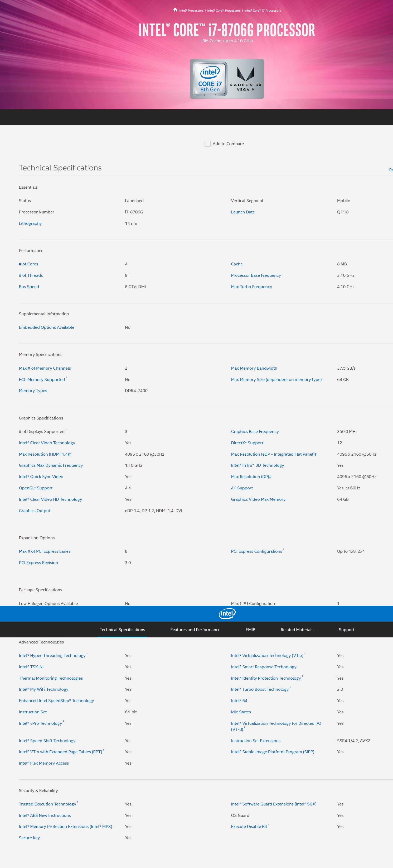Click Intel Flex Memory Access link

[x=44, y=763]
